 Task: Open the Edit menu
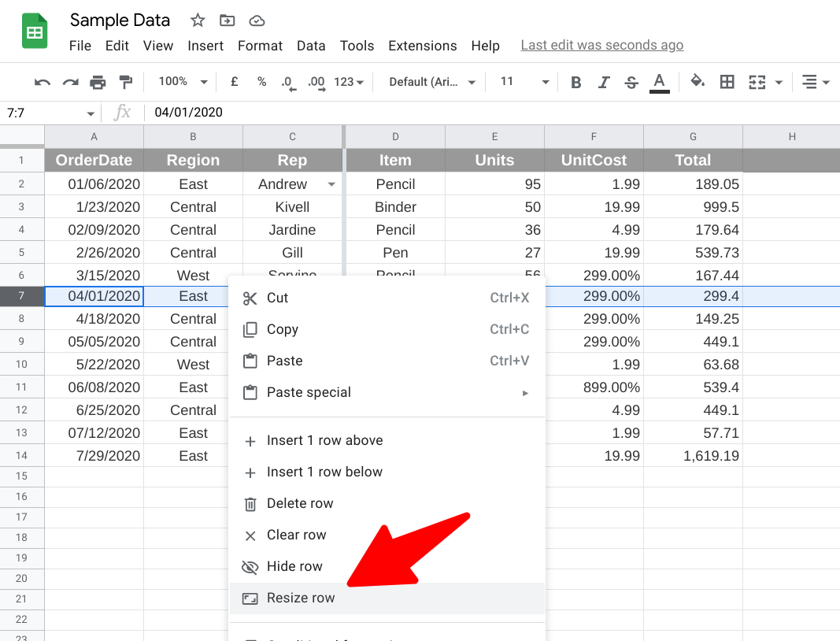(117, 46)
